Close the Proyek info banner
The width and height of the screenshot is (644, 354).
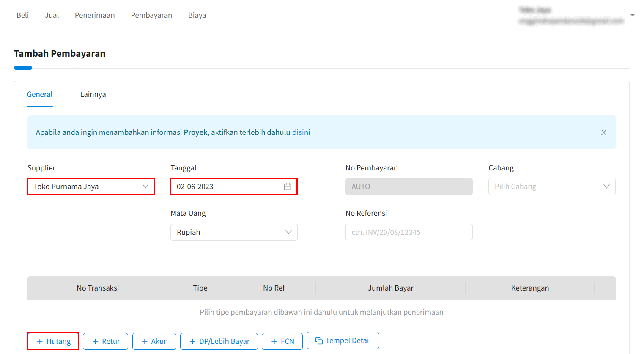603,132
